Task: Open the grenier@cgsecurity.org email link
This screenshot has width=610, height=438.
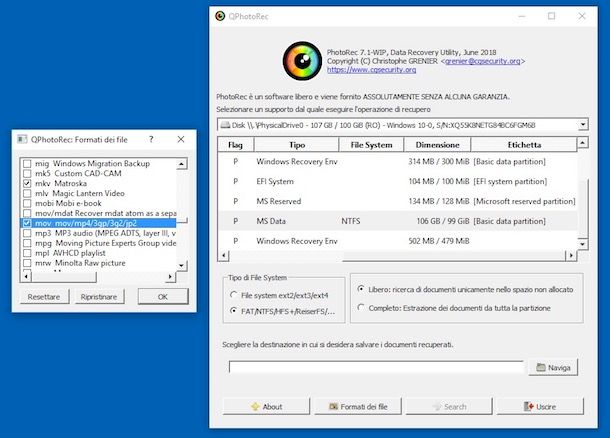Action: (x=483, y=61)
